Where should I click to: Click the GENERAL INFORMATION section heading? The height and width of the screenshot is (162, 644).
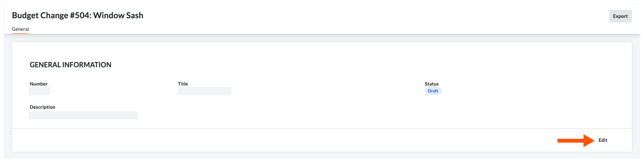point(71,65)
